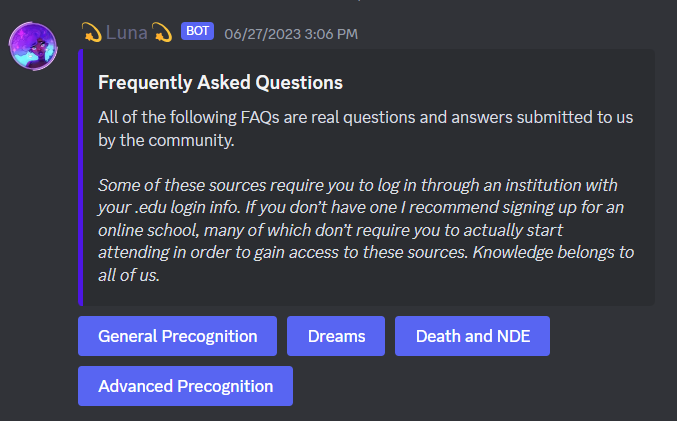Select the Frequently Asked Questions embed title
This screenshot has height=421, width=677.
click(x=220, y=82)
